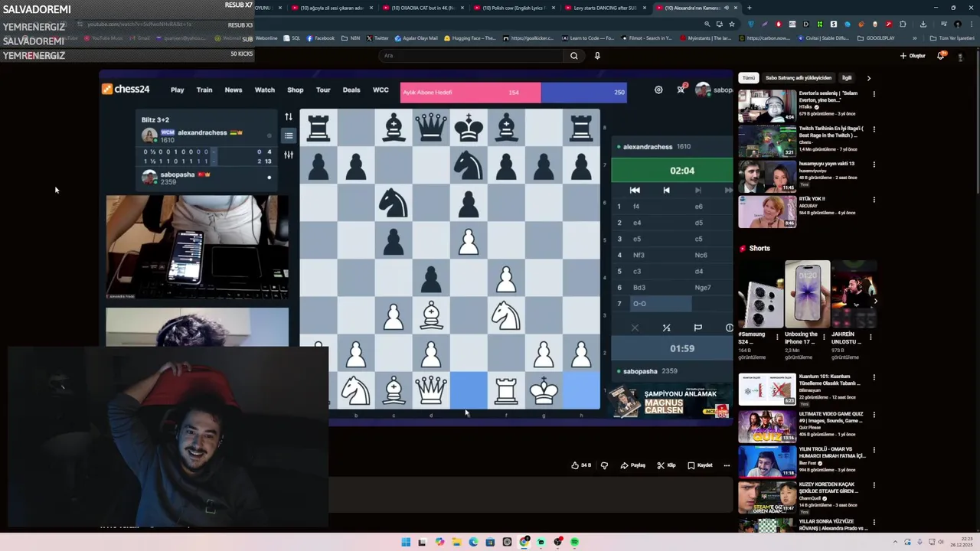980x551 pixels.
Task: Open the RTÜK YOK video thumbnail
Action: click(x=766, y=211)
